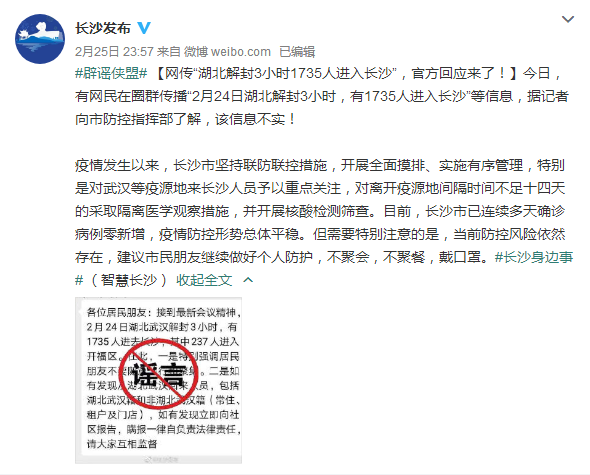Click the （智慧长沙） source text
590x475 pixels.
pyautogui.click(x=129, y=280)
